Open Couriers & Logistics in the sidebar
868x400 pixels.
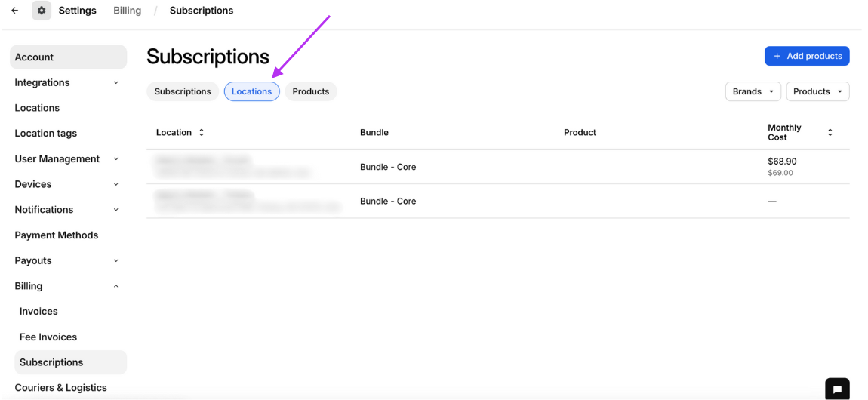click(61, 388)
